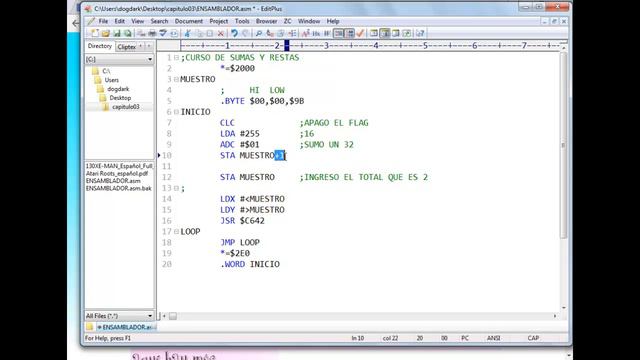The width and height of the screenshot is (640, 360).
Task: Select the Users folder in the tree
Action: point(111,80)
